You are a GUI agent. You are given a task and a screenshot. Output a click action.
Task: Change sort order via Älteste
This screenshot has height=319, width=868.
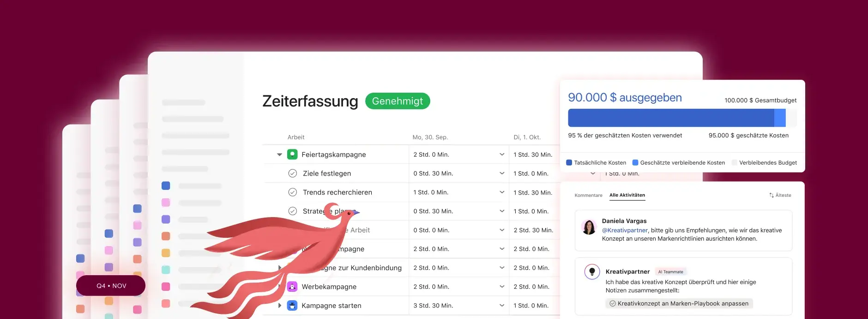point(780,195)
